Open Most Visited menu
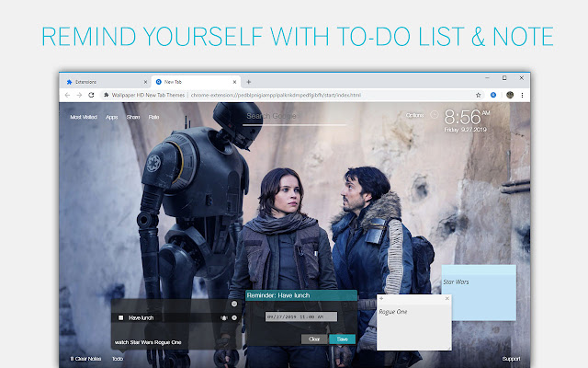The image size is (588, 368). pyautogui.click(x=84, y=117)
